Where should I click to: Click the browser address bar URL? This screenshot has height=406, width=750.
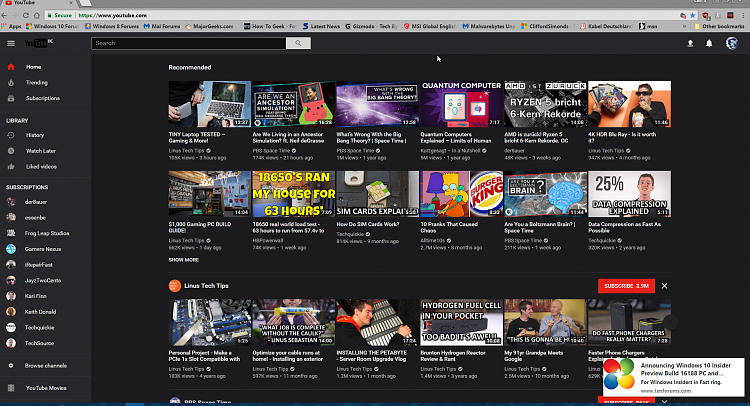click(x=113, y=15)
